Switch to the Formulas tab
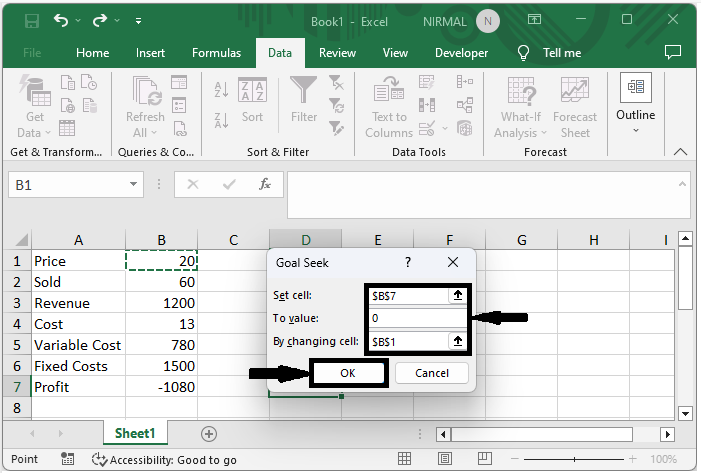701x473 pixels. (216, 53)
